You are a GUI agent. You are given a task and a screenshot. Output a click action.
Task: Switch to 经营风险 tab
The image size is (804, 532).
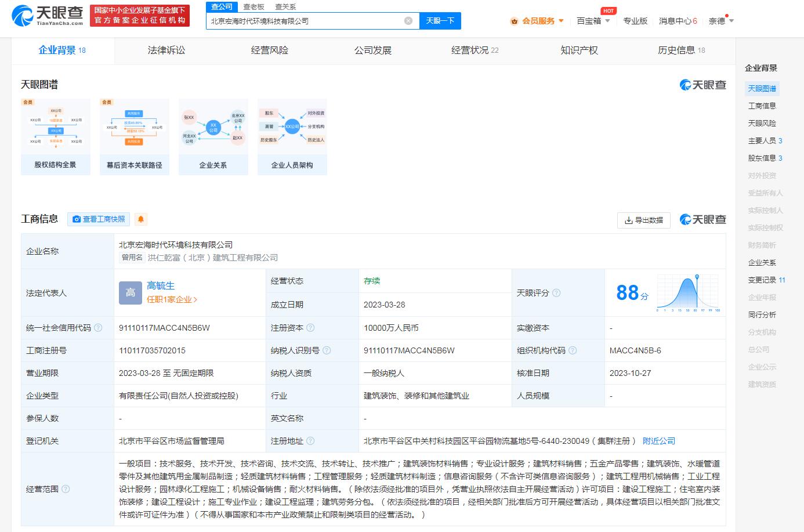click(x=270, y=50)
